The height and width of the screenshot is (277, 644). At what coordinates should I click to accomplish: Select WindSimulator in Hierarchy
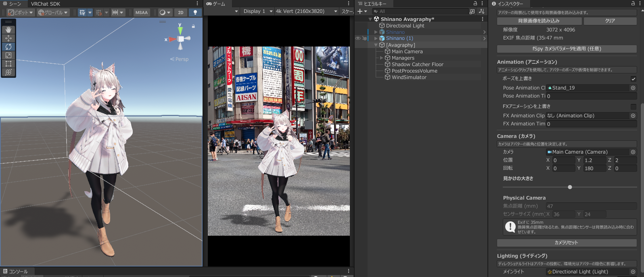point(409,77)
